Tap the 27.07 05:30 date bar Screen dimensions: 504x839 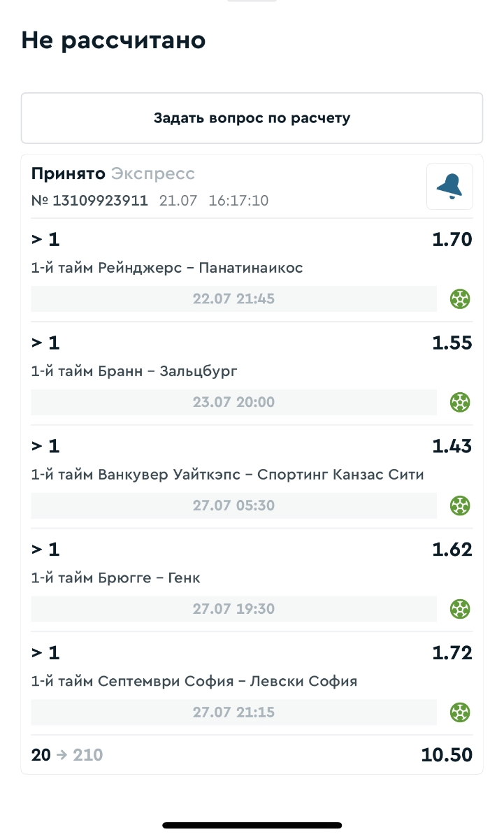click(233, 505)
